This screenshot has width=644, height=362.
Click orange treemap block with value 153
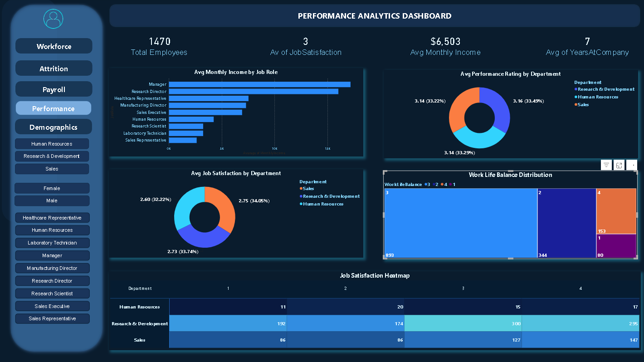pyautogui.click(x=616, y=211)
